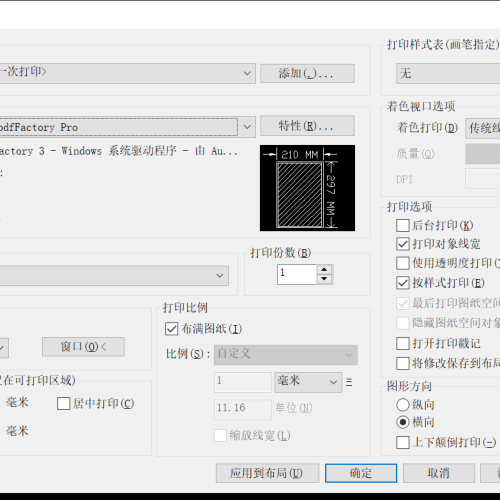This screenshot has width=500, height=500.
Task: Toggle 布满图纸 checkbox
Action: [171, 329]
